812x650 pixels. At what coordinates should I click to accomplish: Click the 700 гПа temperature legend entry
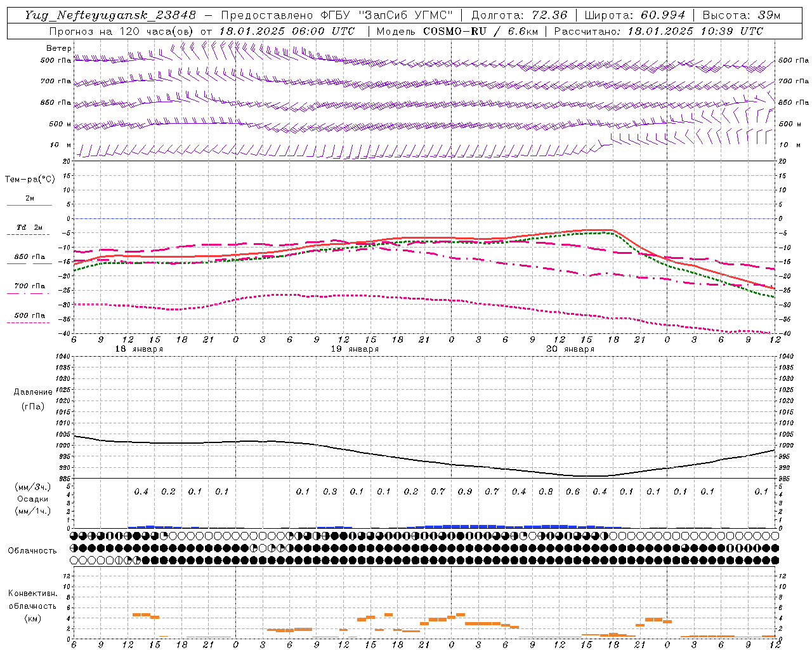[29, 286]
